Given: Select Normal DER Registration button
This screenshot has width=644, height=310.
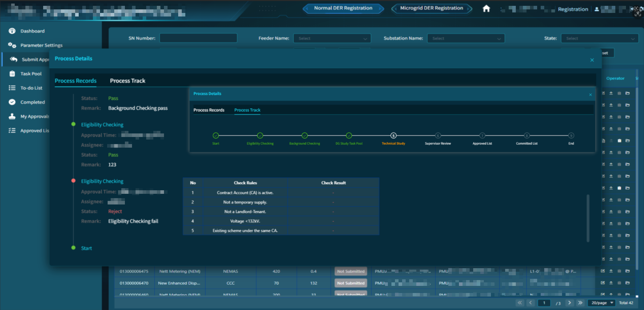Looking at the screenshot, I should pyautogui.click(x=343, y=8).
